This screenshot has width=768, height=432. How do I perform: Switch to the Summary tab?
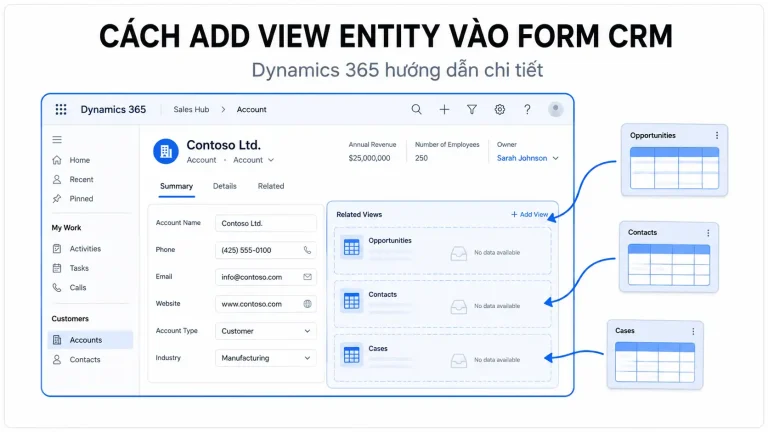(176, 186)
